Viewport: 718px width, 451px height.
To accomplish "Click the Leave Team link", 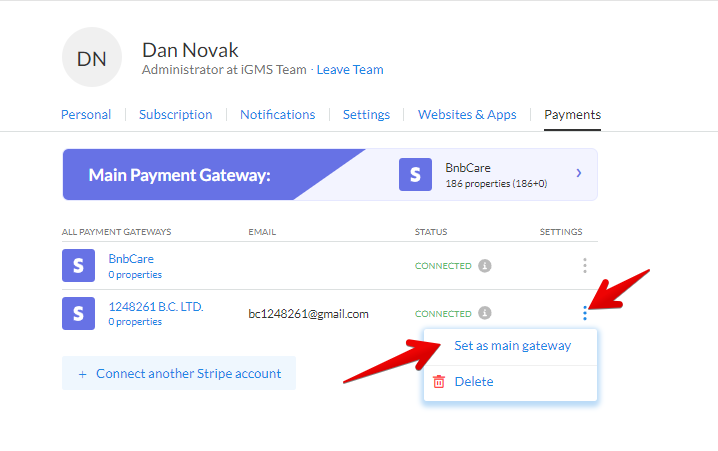I will point(350,70).
